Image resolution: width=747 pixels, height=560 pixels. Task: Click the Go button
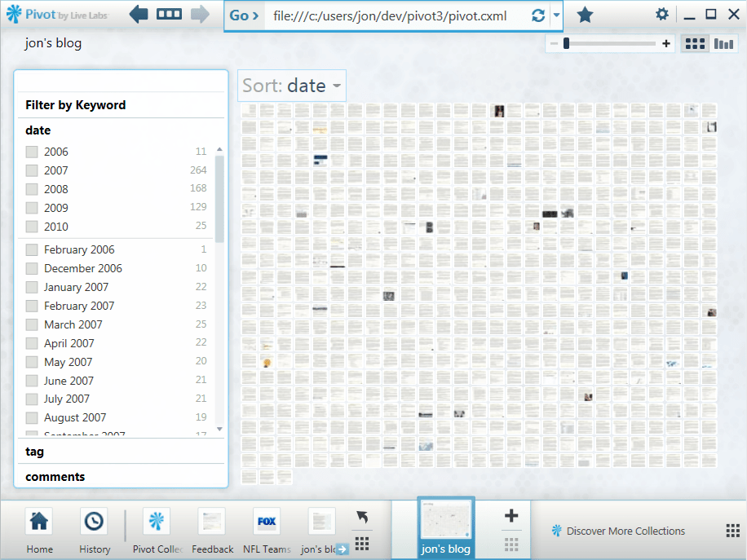(x=244, y=15)
